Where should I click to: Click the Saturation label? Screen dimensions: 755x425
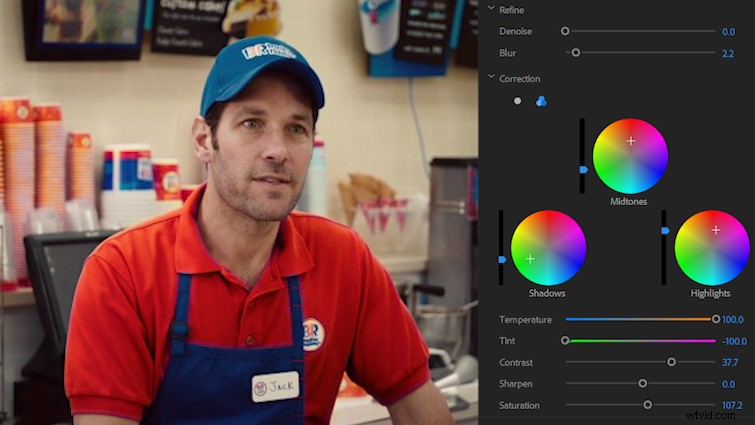519,405
